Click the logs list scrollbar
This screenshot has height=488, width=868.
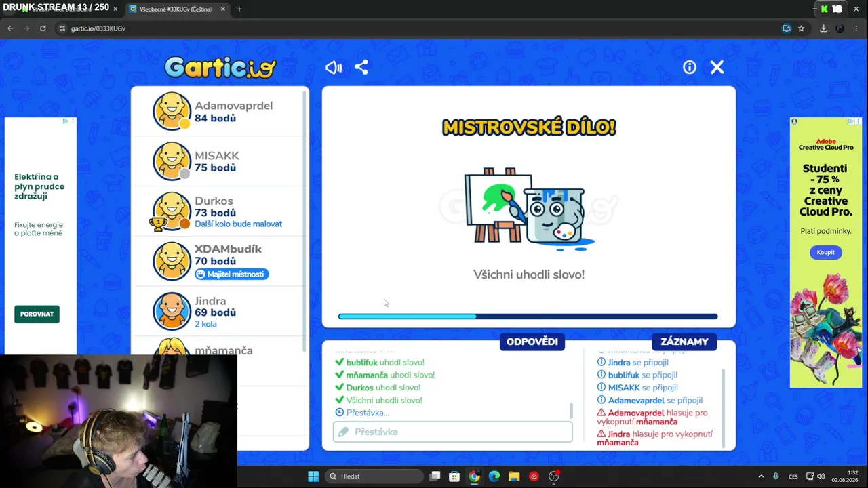point(724,408)
